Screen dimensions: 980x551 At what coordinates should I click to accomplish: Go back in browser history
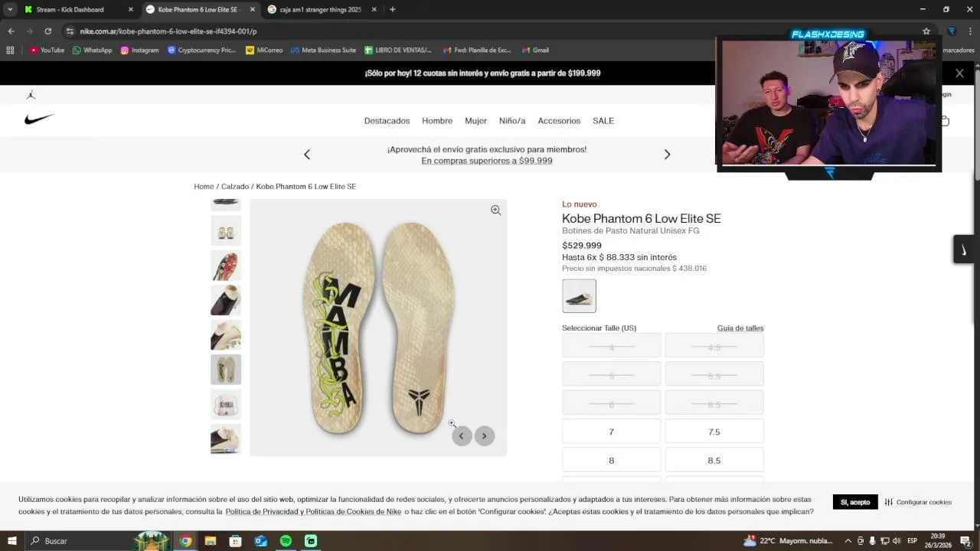tap(11, 31)
